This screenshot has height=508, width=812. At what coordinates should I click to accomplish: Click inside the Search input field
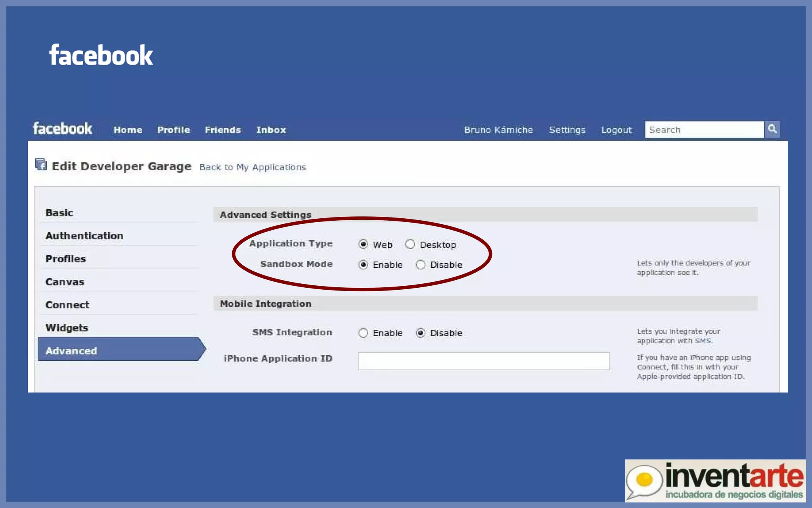point(704,130)
